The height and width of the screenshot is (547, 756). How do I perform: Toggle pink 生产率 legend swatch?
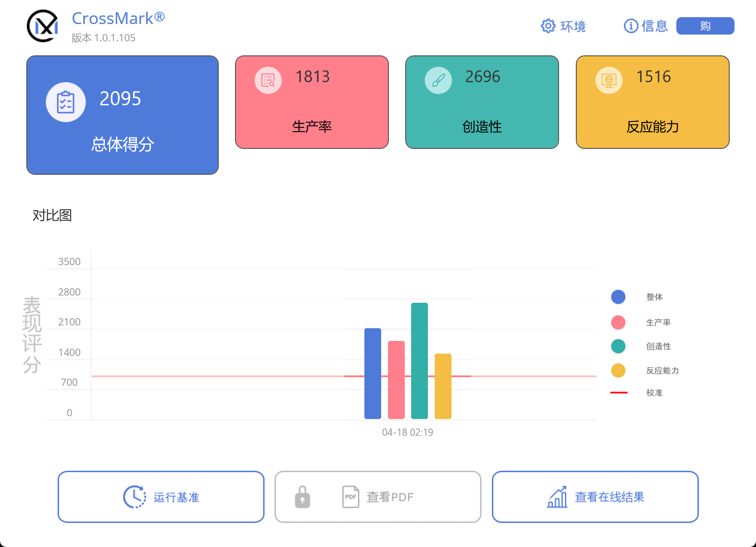pos(618,322)
